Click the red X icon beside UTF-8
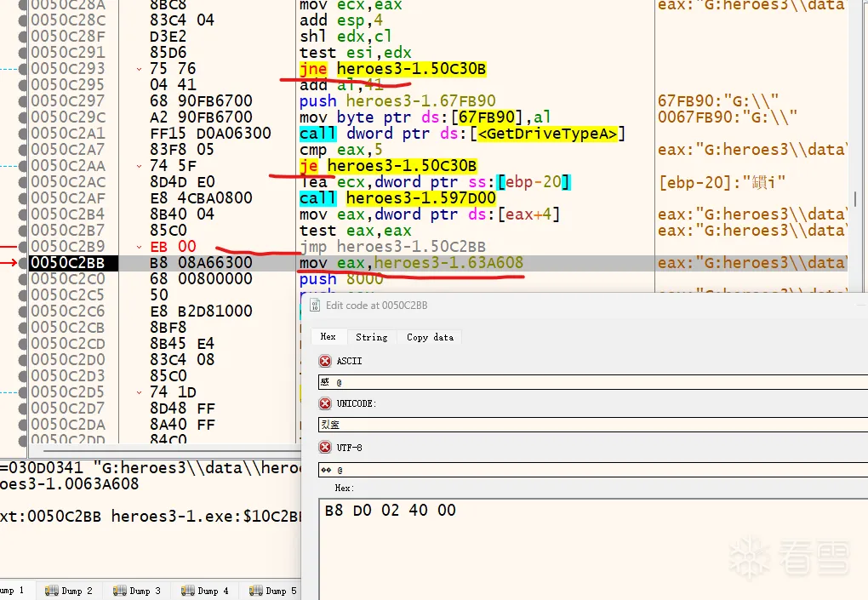The width and height of the screenshot is (868, 600). click(x=325, y=448)
